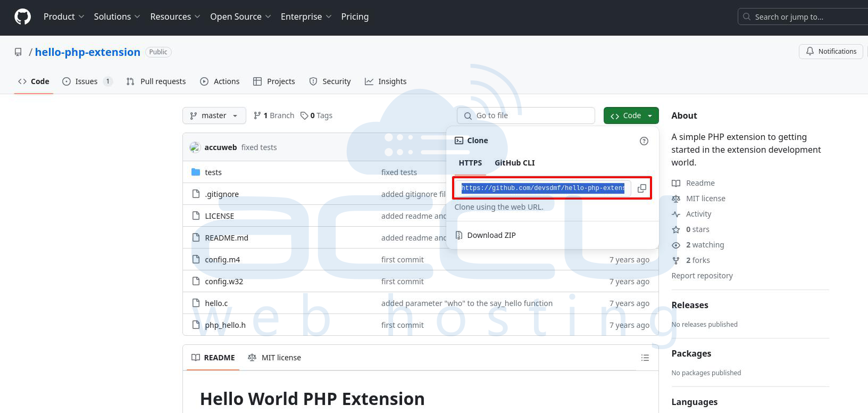
Task: Click Report repository link
Action: [x=702, y=276]
